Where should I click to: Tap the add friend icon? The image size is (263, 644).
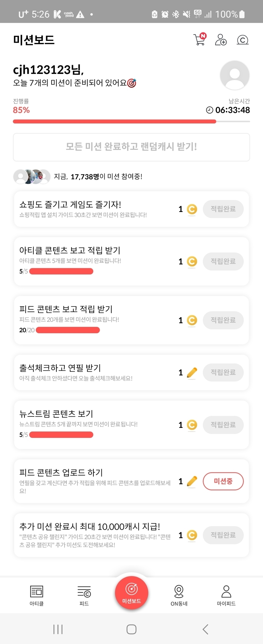coord(221,40)
